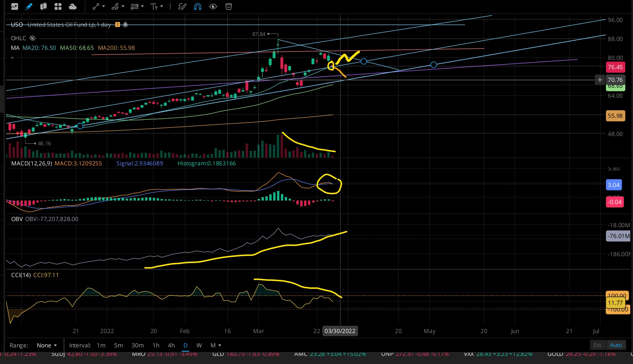Select the multi-point path line tool
The image size is (633, 364).
(115, 7)
